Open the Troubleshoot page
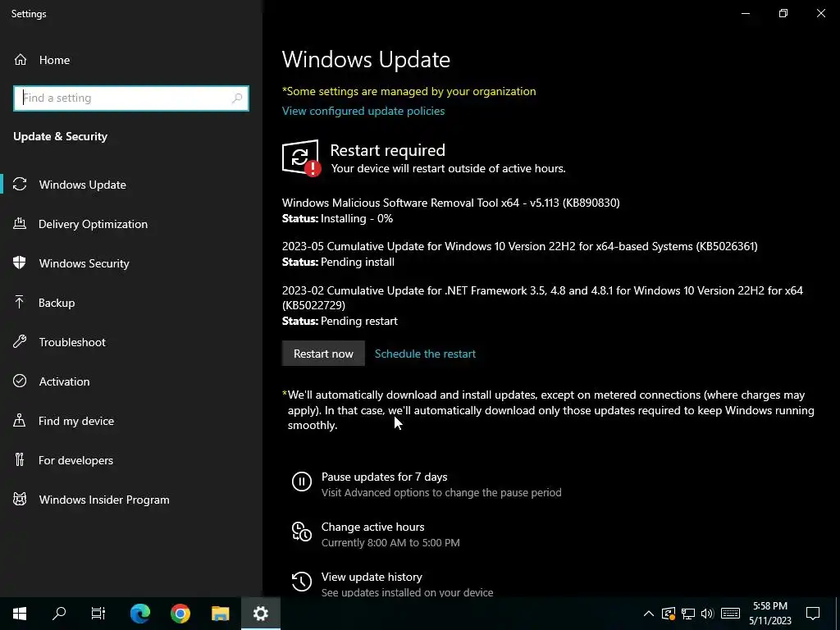Image resolution: width=840 pixels, height=630 pixels. click(x=131, y=342)
